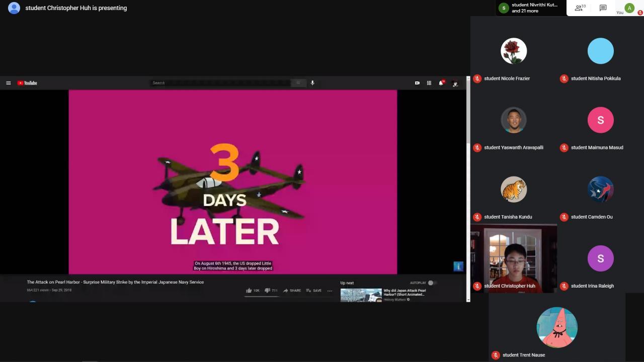
Task: Click the name label 'student Nicole Frazier'
Action: [507, 78]
